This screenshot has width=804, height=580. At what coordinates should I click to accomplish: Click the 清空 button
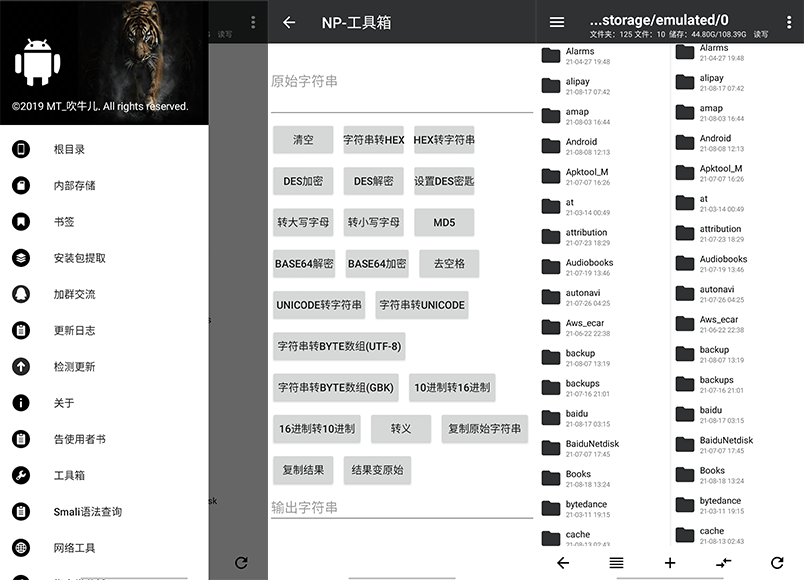[303, 139]
